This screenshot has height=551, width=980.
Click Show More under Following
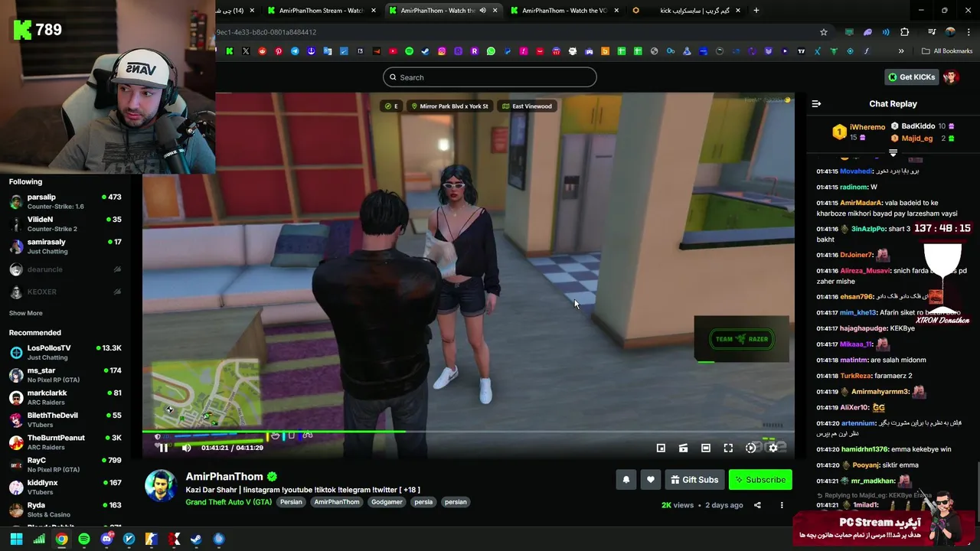pyautogui.click(x=25, y=313)
